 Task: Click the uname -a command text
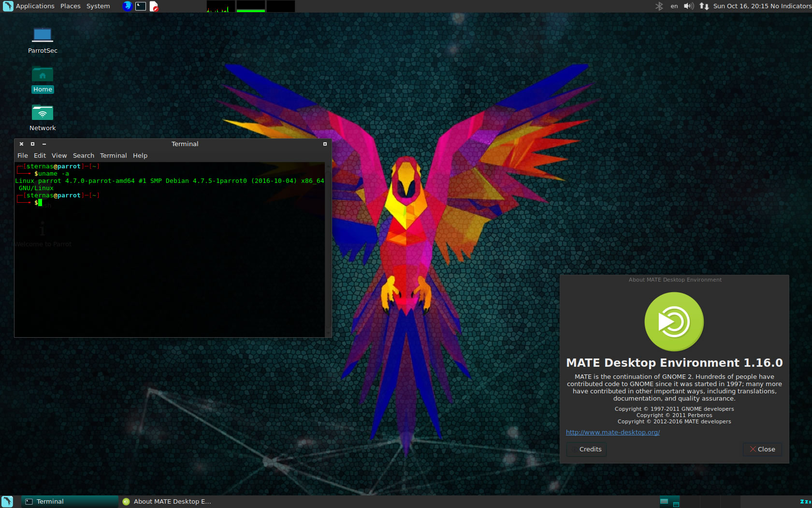pyautogui.click(x=54, y=174)
